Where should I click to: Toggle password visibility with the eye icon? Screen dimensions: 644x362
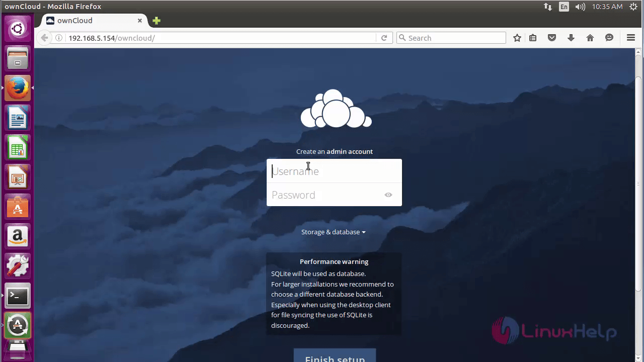388,195
